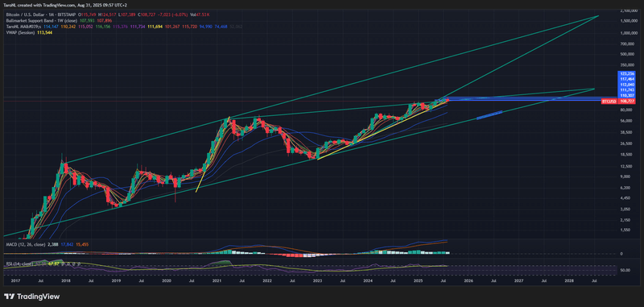The height and width of the screenshot is (307, 644).
Task: Click the 2026 time axis label
Action: [x=469, y=281]
